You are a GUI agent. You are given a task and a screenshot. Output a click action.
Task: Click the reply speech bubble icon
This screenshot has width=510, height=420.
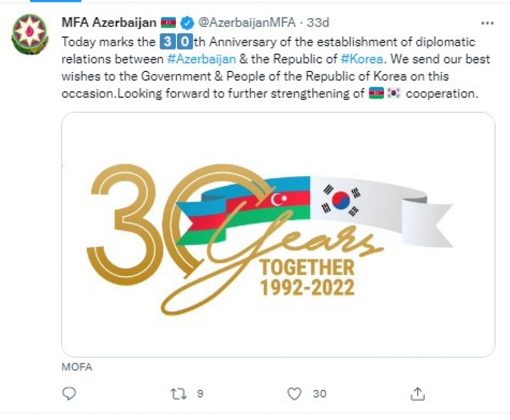[x=69, y=393]
